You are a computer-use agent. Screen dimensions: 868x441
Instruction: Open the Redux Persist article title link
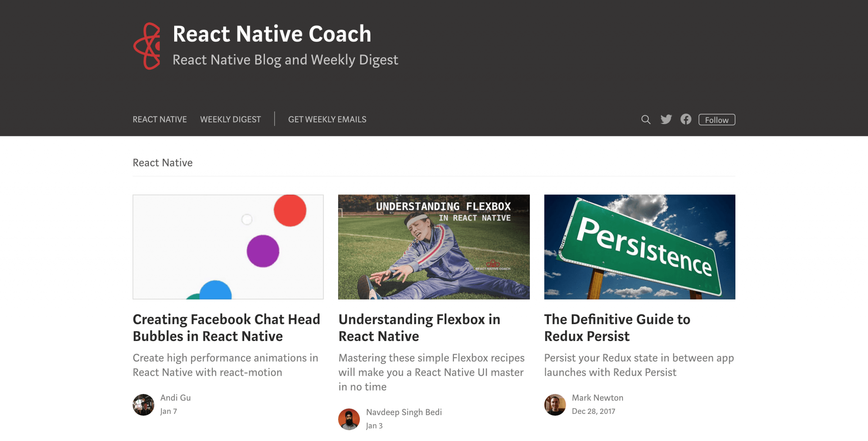tap(617, 328)
